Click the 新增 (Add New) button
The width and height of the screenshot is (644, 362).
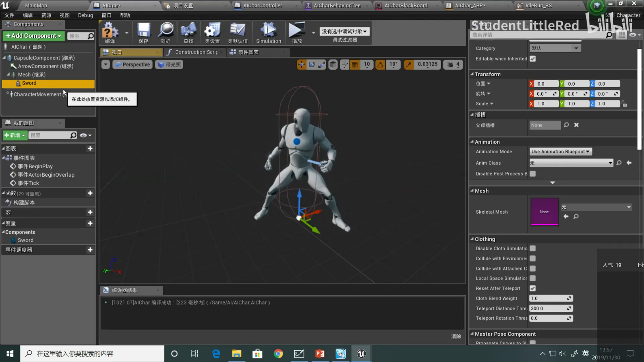tap(15, 135)
